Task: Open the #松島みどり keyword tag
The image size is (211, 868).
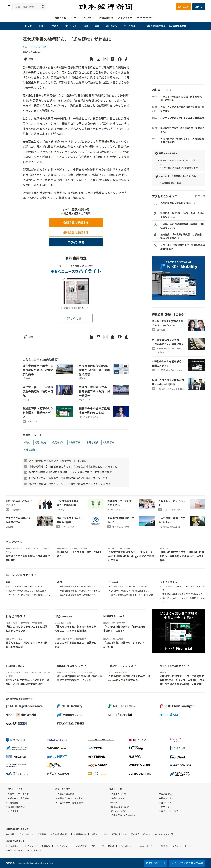Action: pyautogui.click(x=57, y=442)
